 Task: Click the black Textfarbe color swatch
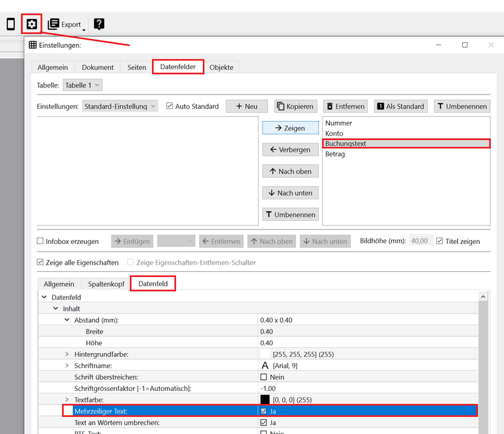(x=265, y=399)
